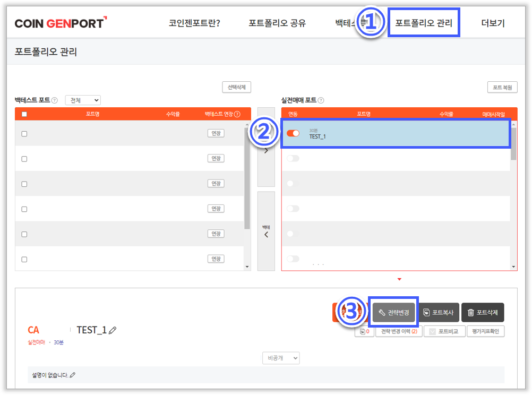The width and height of the screenshot is (532, 395).
Task: Click the red expander triangle below port lists
Action: coord(399,279)
